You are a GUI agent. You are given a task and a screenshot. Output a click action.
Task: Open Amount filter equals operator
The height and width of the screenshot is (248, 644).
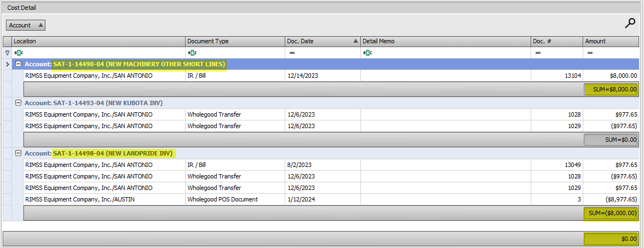590,53
